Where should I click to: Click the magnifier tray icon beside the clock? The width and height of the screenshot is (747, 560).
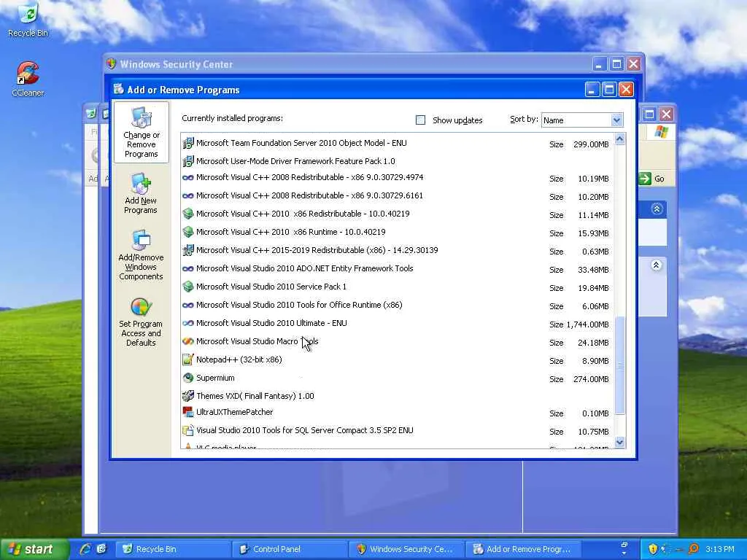694,549
